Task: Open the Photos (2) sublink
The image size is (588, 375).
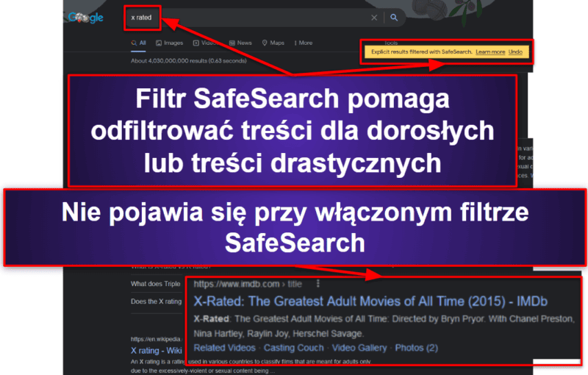Action: [416, 348]
